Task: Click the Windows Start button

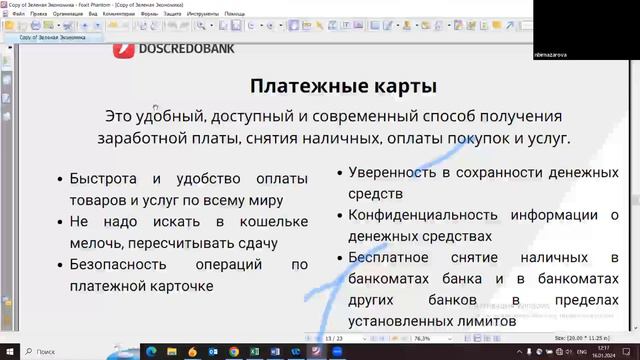Action: (9, 351)
